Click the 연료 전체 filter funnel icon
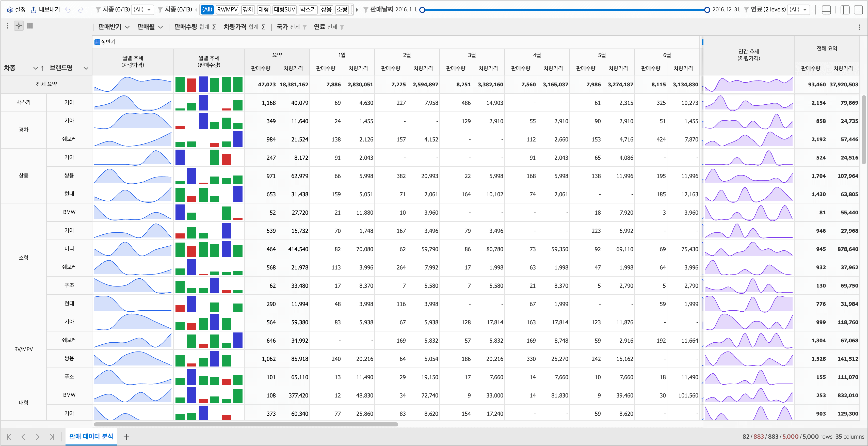This screenshot has height=446, width=868. point(342,27)
